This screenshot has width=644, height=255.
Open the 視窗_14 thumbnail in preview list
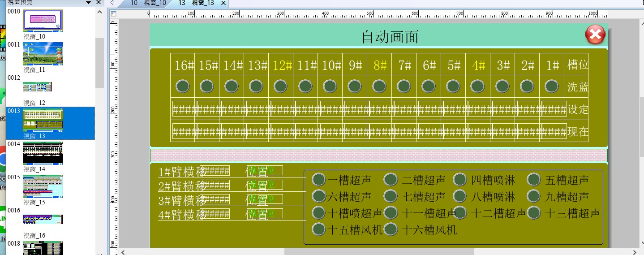point(43,153)
